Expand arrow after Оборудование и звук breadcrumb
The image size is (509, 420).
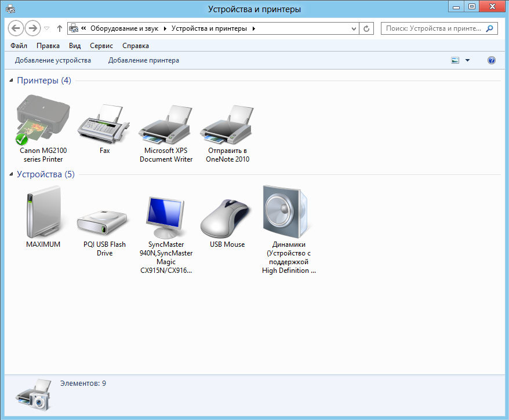point(165,28)
